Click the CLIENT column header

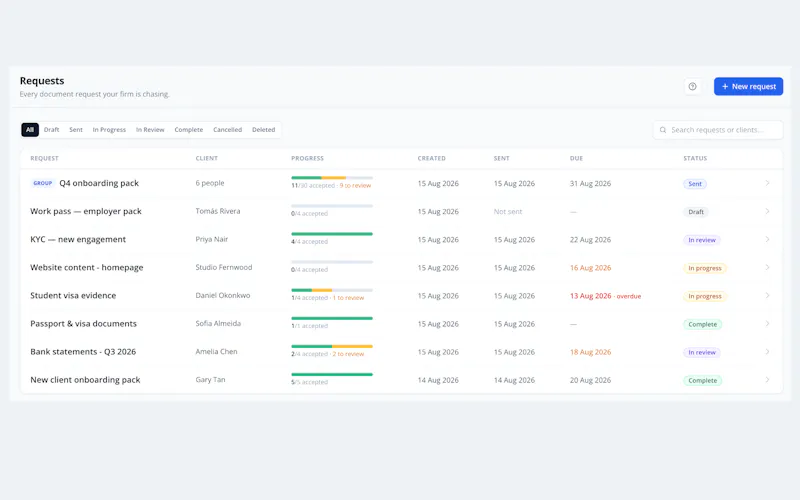(207, 158)
